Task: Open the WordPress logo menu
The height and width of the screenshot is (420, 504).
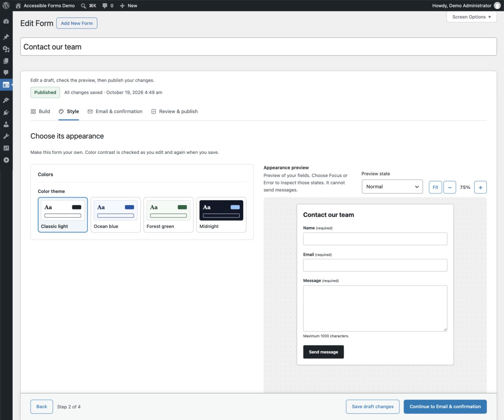Action: pyautogui.click(x=6, y=6)
